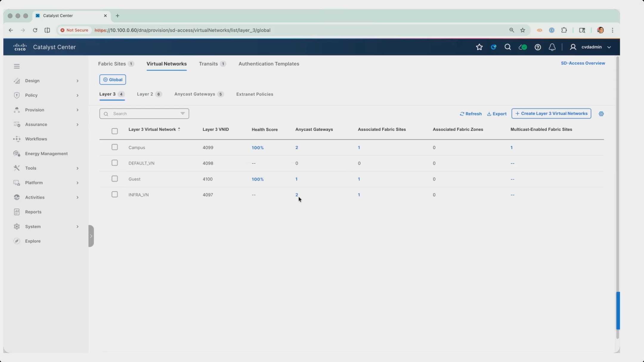Click the Cisco logo
Screen dimensions: 644x362
[x=20, y=47]
